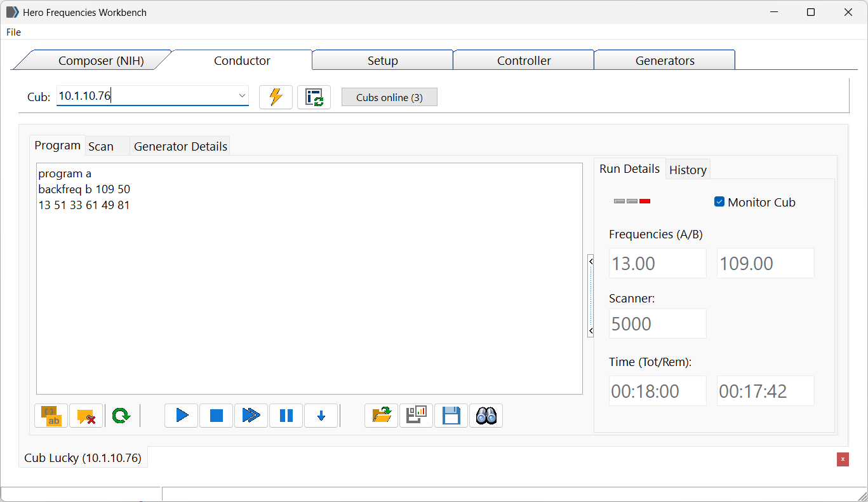The width and height of the screenshot is (868, 502).
Task: Open a program file with the folder icon
Action: pos(382,416)
